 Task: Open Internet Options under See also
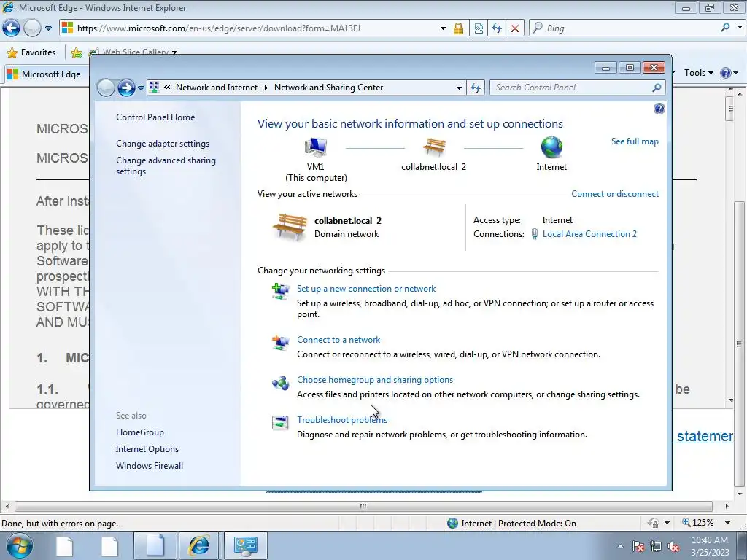pos(147,449)
